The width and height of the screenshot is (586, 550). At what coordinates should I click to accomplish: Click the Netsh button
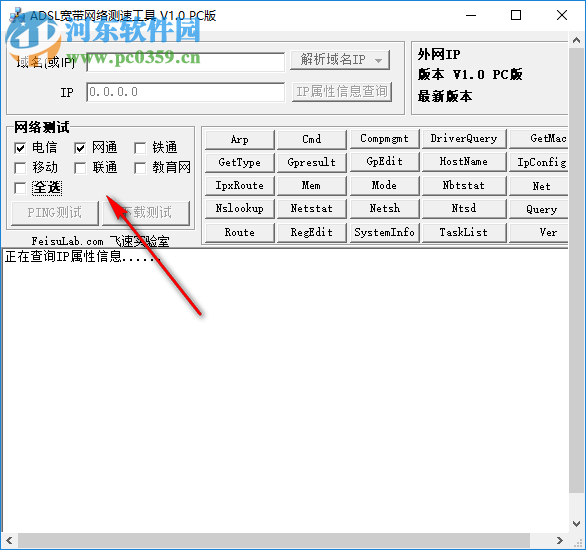click(x=384, y=208)
